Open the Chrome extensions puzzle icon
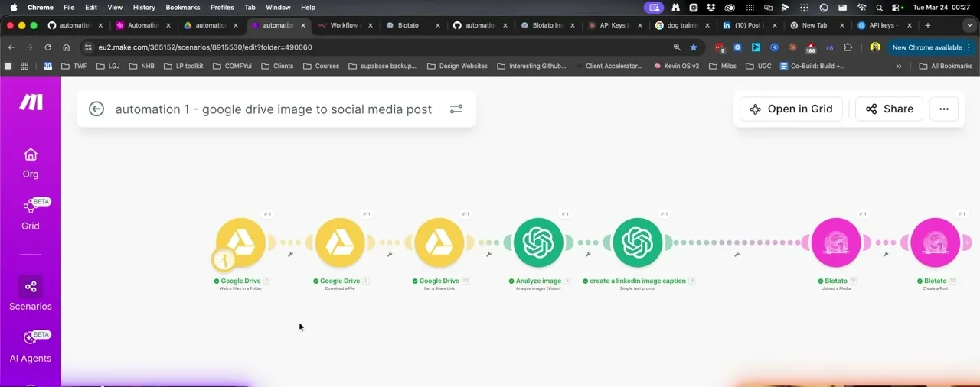980x387 pixels. pyautogui.click(x=848, y=47)
